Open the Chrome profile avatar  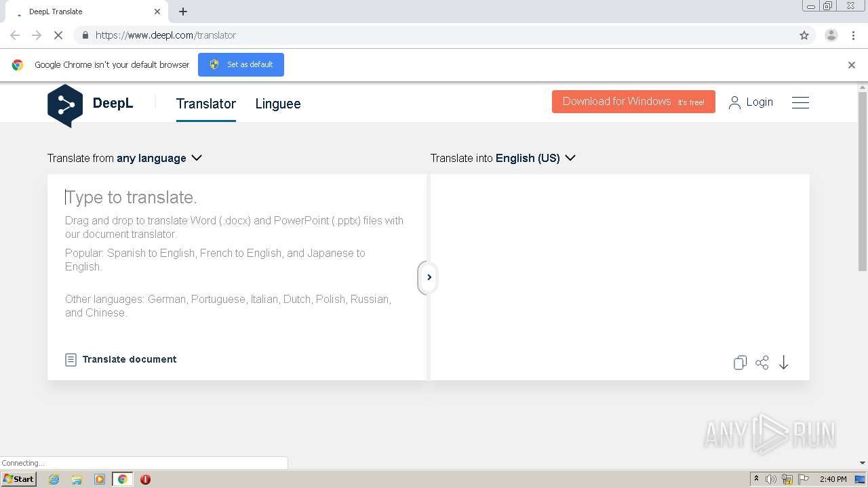pos(831,35)
